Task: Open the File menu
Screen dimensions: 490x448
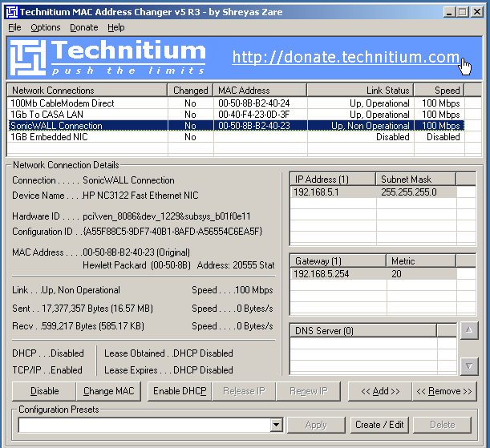Action: (14, 27)
